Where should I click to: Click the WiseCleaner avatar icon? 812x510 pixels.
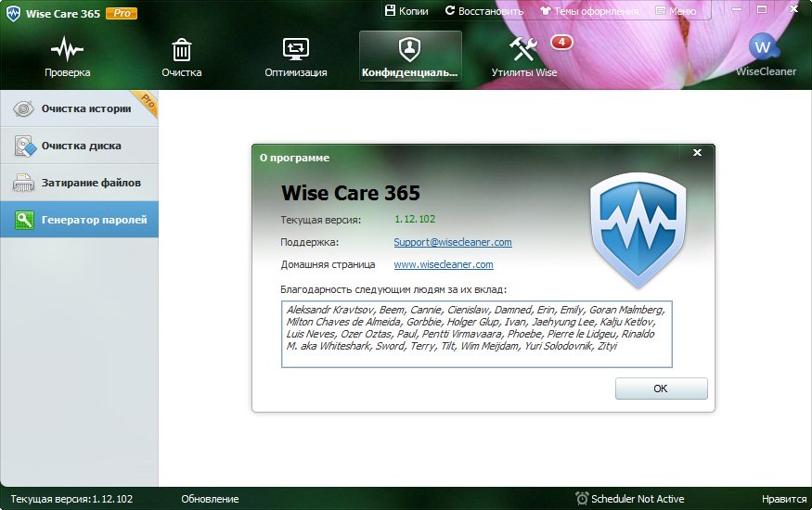point(765,46)
